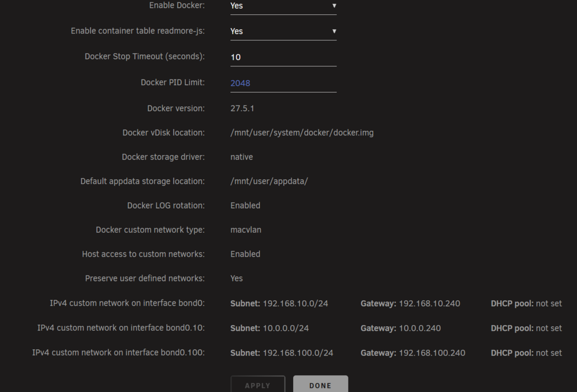Click the Docker LOG rotation Enabled value
The height and width of the screenshot is (392, 577).
coord(245,206)
